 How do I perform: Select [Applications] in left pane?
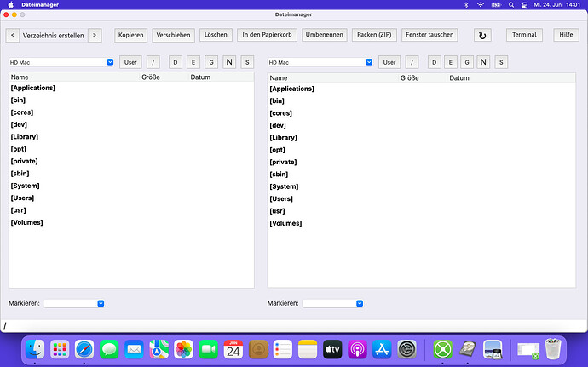[x=33, y=88]
